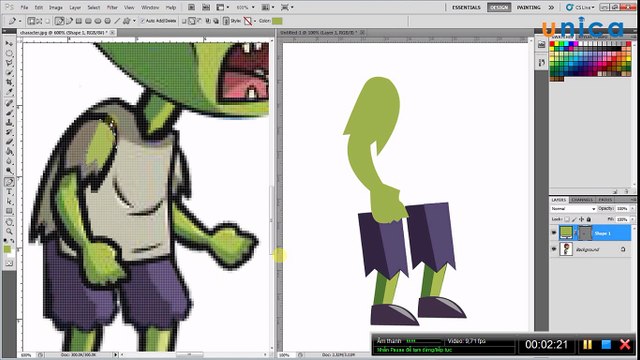640x360 pixels.
Task: Open the Style picker dropdown
Action: (255, 21)
